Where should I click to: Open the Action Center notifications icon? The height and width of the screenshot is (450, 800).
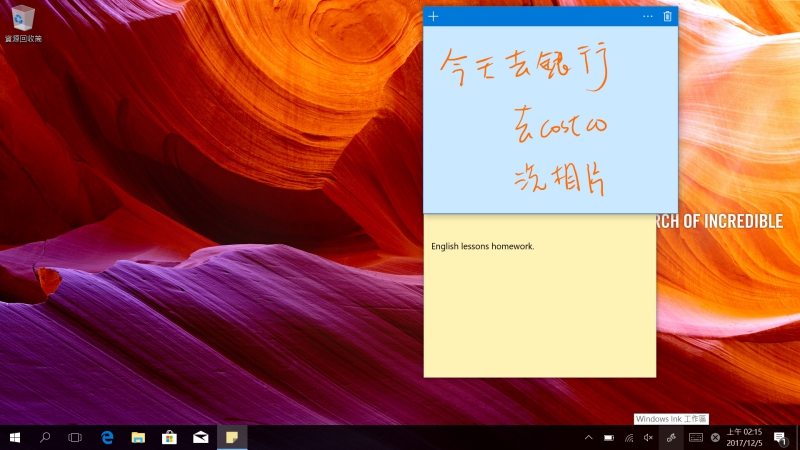point(779,438)
